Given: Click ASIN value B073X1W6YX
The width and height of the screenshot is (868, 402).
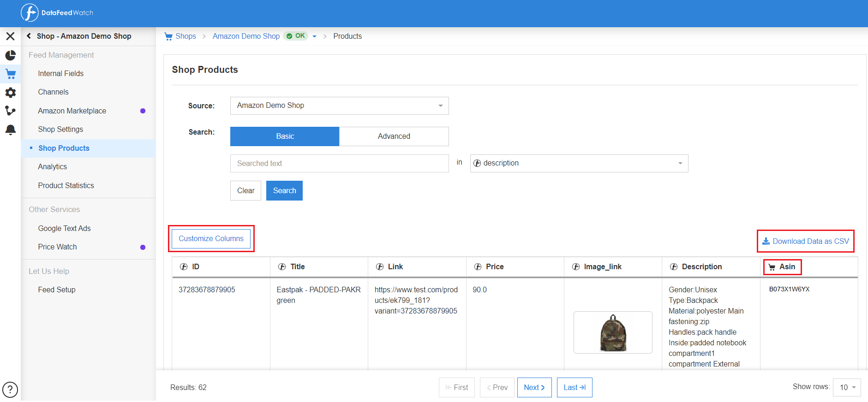Looking at the screenshot, I should (789, 289).
